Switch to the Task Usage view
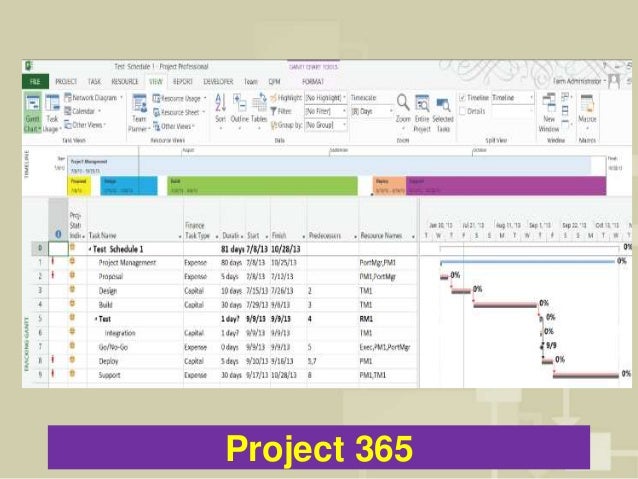The image size is (638, 479). [x=52, y=112]
